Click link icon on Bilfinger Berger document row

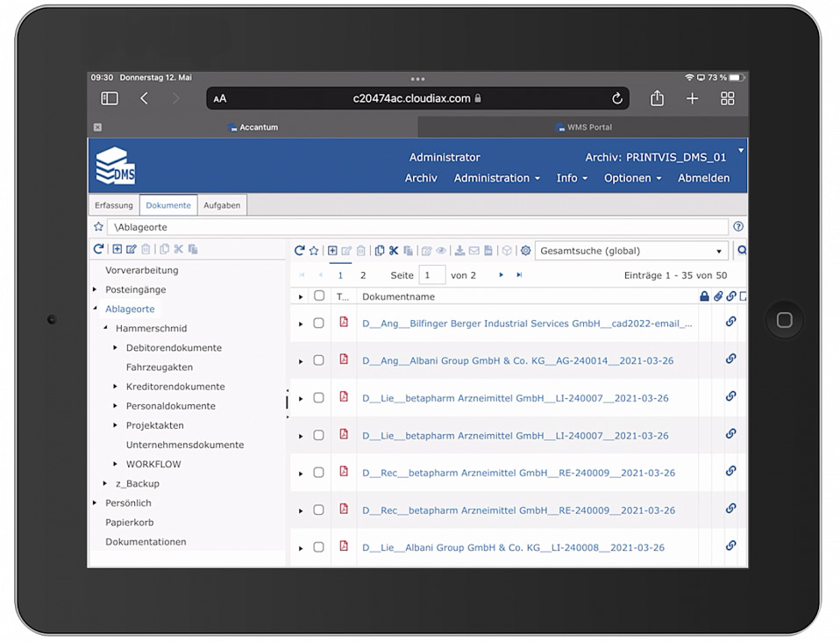730,322
